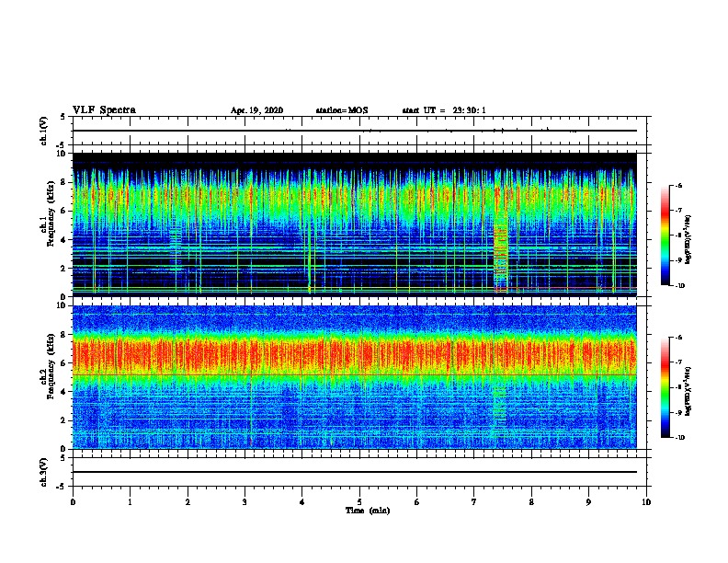Click time axis tick label "2"
Viewport: 728px width, 563px height.
pos(188,502)
